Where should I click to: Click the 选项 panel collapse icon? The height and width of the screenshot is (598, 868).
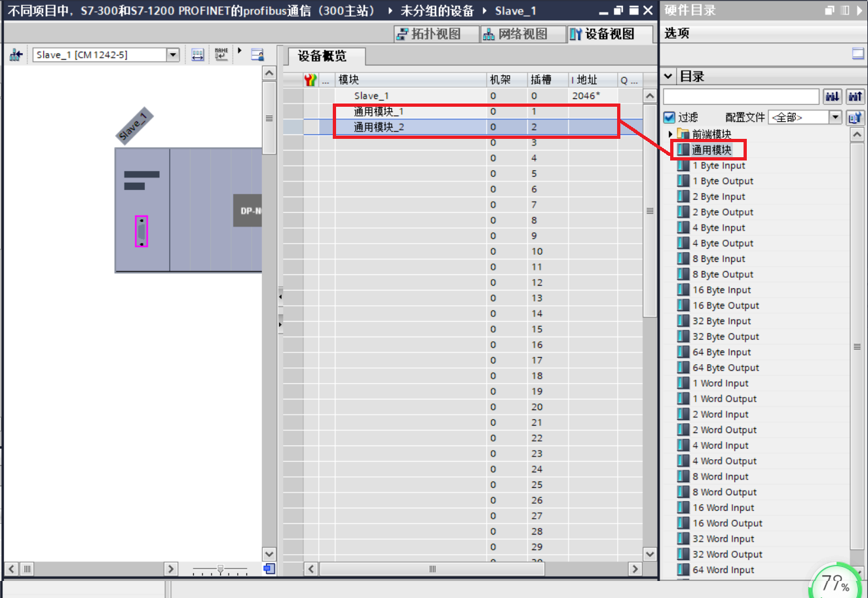pos(858,54)
